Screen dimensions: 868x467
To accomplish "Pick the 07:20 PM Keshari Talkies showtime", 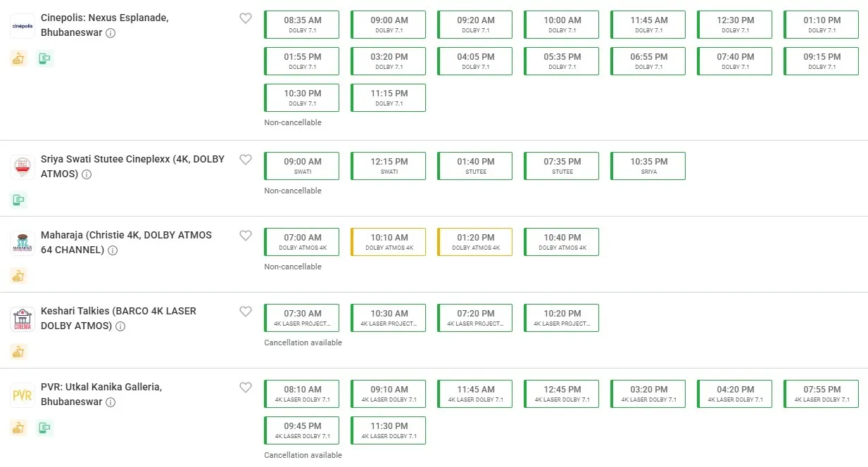I will 475,317.
